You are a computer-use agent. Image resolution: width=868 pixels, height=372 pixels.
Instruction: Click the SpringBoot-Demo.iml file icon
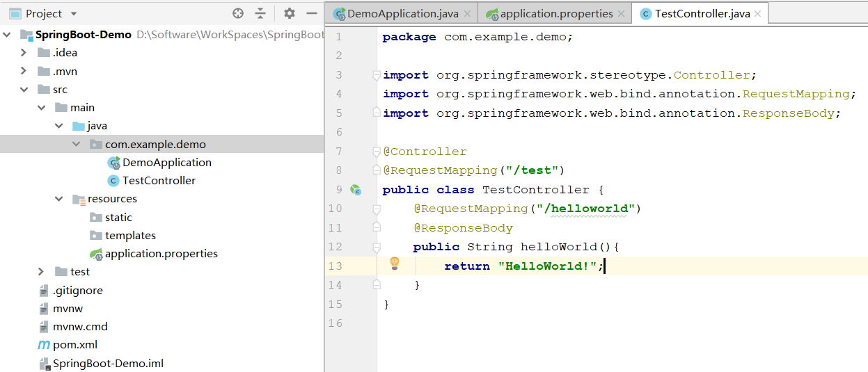pyautogui.click(x=44, y=363)
